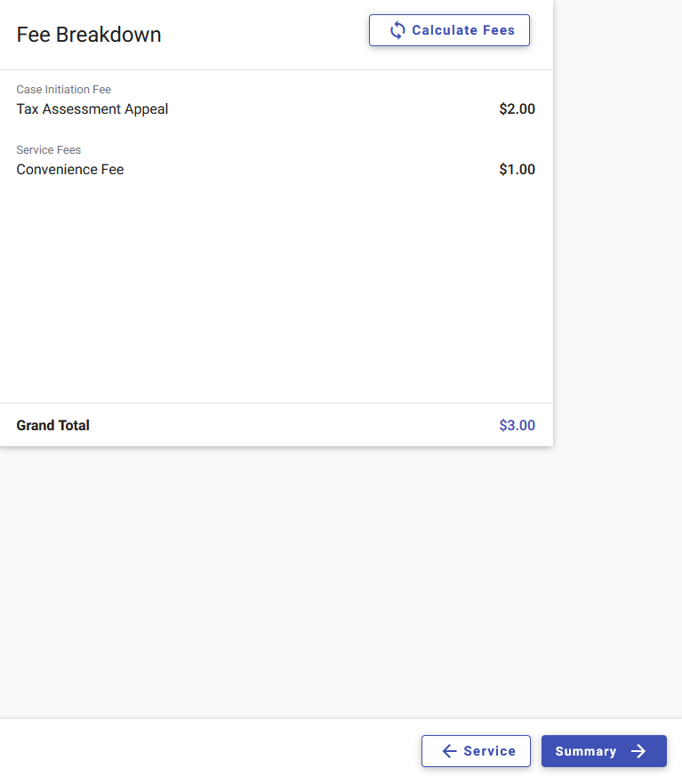Proceed to the Summary step
The height and width of the screenshot is (784, 682).
click(604, 751)
